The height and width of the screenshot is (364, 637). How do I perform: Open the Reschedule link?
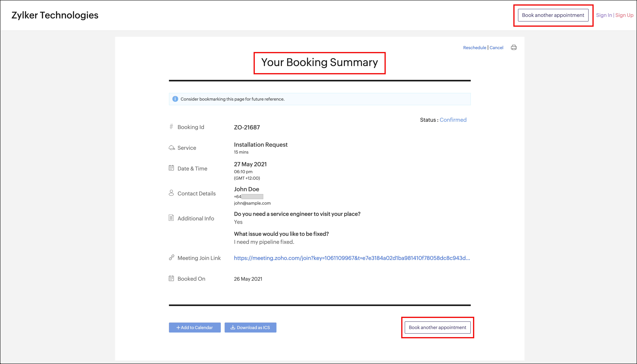coord(474,48)
